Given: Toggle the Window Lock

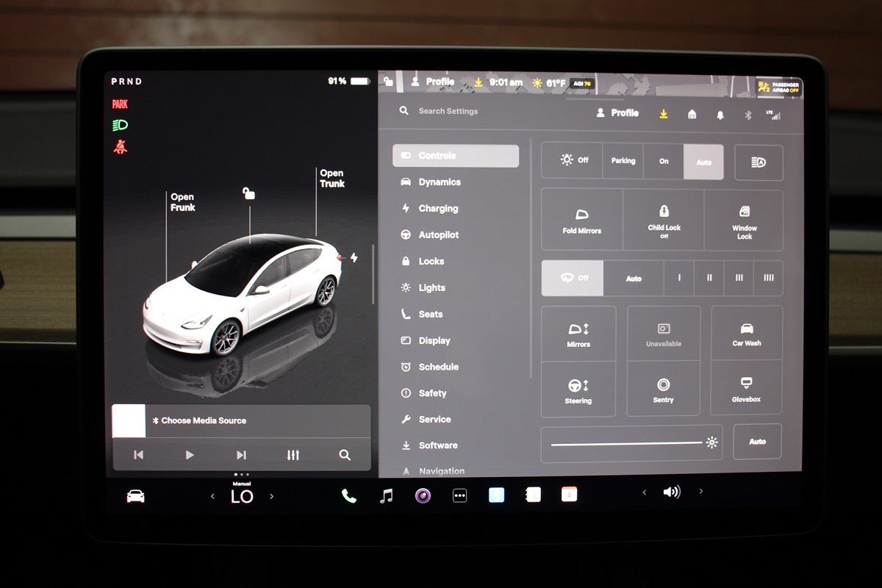Looking at the screenshot, I should 744,220.
